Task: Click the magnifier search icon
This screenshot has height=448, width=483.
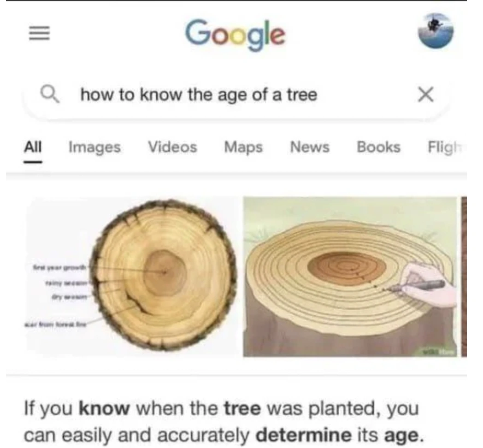Action: coord(50,94)
